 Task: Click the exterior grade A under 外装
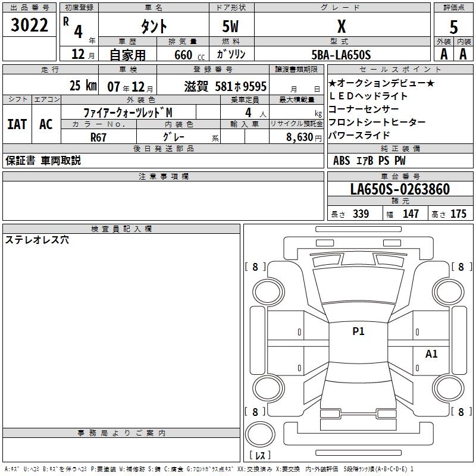pyautogui.click(x=444, y=54)
